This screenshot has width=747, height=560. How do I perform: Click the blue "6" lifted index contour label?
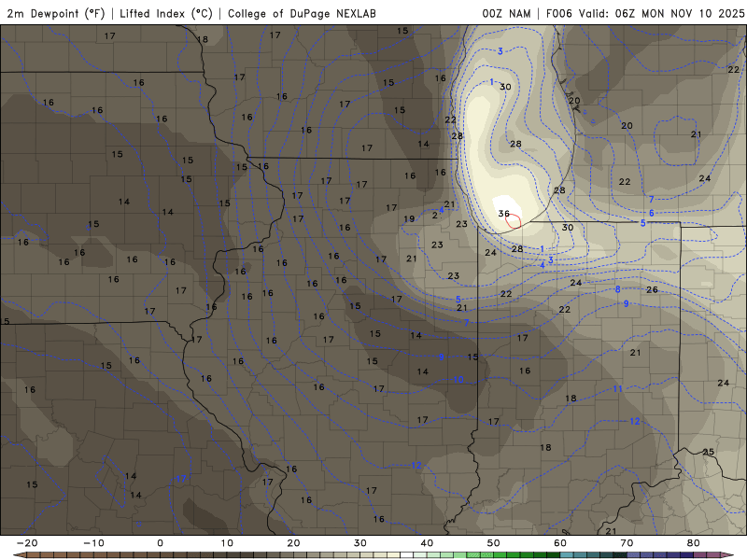(x=651, y=213)
